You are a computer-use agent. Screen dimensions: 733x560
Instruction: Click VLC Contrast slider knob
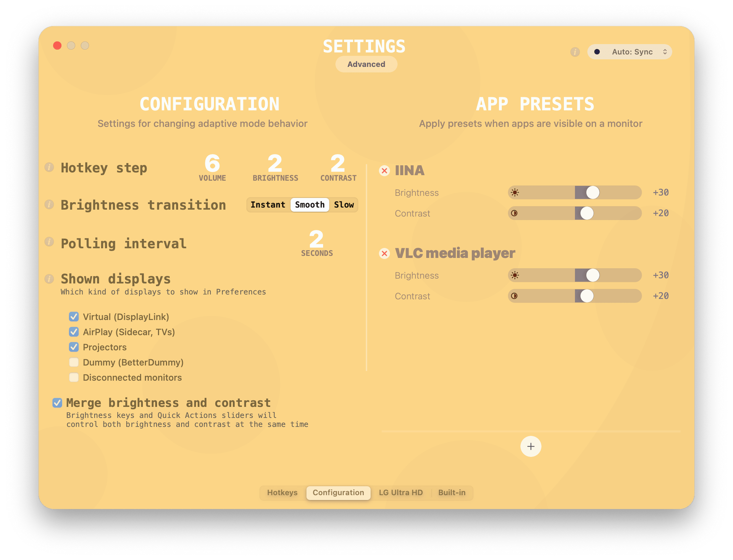[x=587, y=296]
